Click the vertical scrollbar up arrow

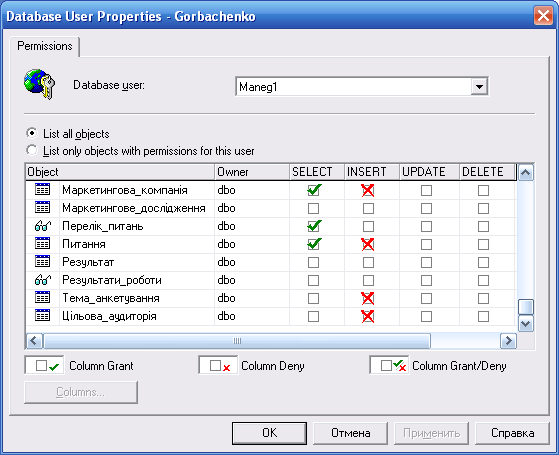(526, 173)
